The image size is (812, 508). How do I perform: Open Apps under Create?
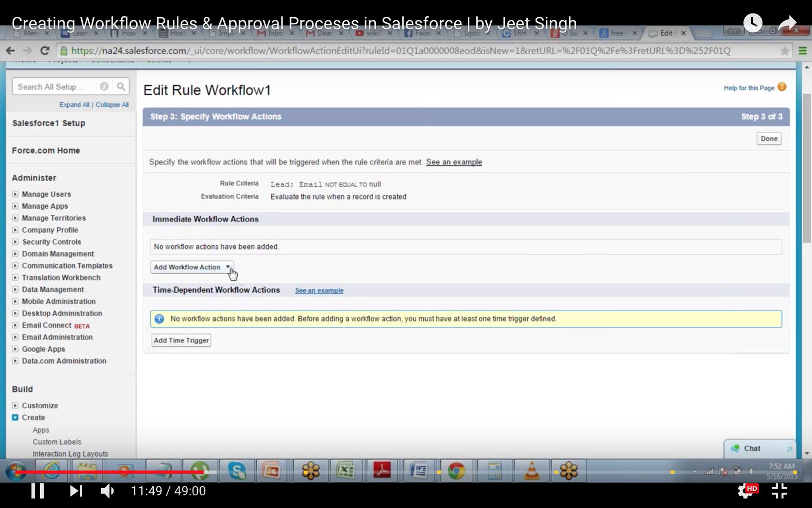(x=41, y=430)
